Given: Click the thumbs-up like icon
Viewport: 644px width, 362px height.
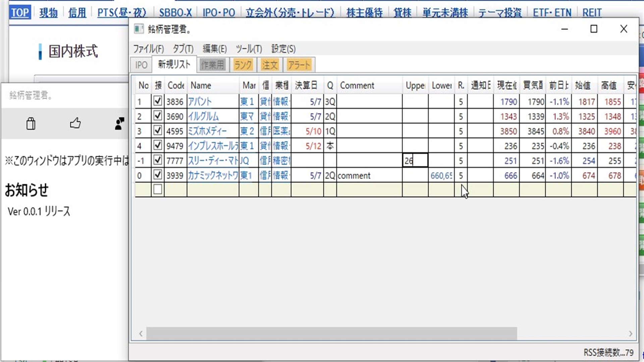Looking at the screenshot, I should coord(75,123).
